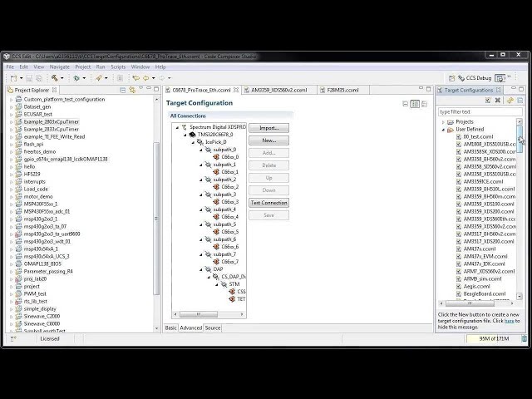This screenshot has height=399, width=532.
Task: Collapse the subpath_0 node
Action: pyautogui.click(x=201, y=150)
